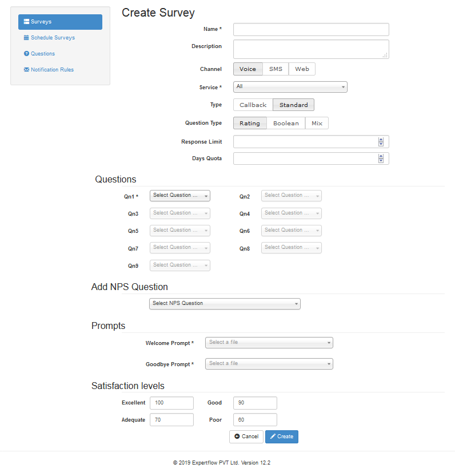The image size is (455, 476).
Task: Open the Select NPS Question dropdown
Action: point(225,303)
